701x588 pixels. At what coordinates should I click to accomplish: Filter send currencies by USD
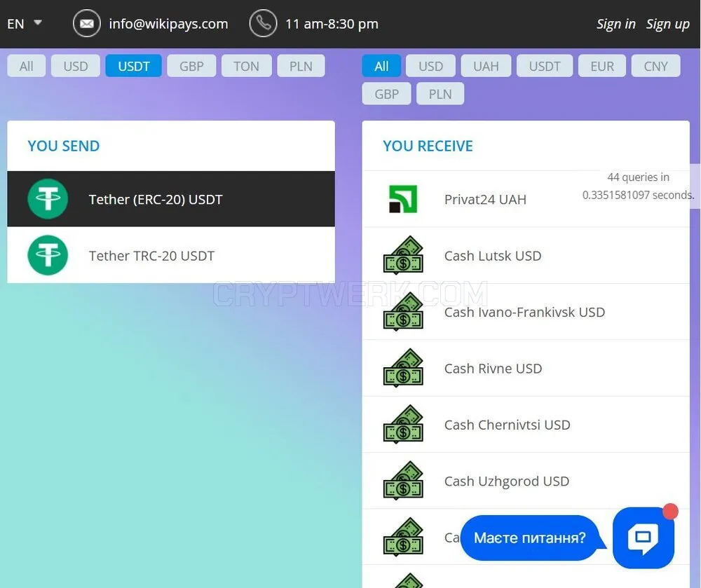click(76, 66)
